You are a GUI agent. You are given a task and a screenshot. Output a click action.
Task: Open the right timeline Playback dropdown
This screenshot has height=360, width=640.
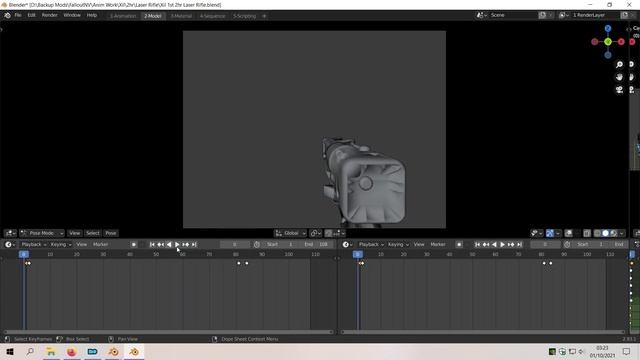point(371,244)
